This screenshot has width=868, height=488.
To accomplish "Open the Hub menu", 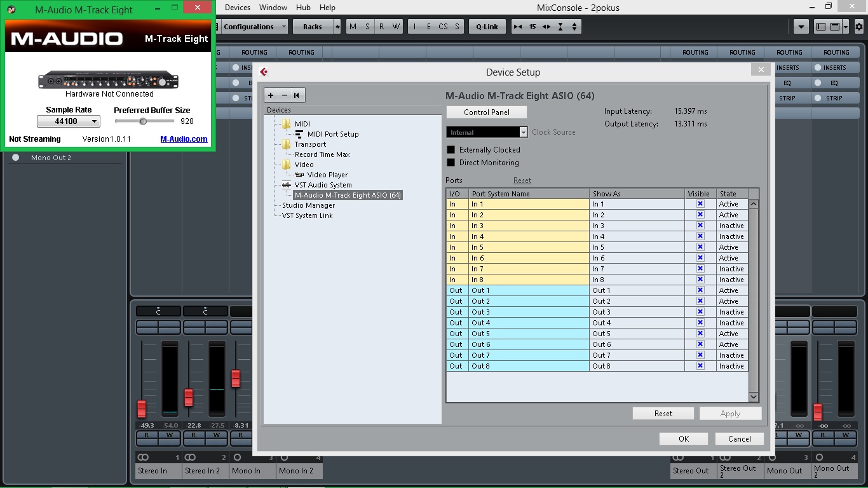I will [x=303, y=8].
